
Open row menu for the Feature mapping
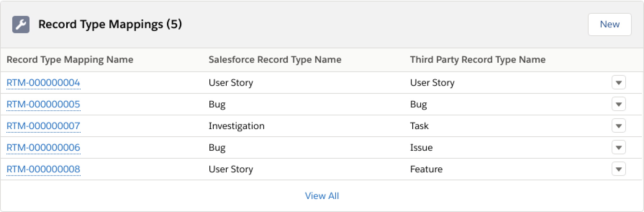tap(618, 169)
